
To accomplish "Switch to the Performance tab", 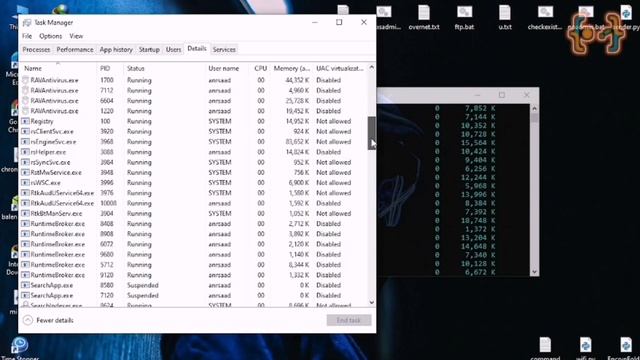I will (75, 49).
